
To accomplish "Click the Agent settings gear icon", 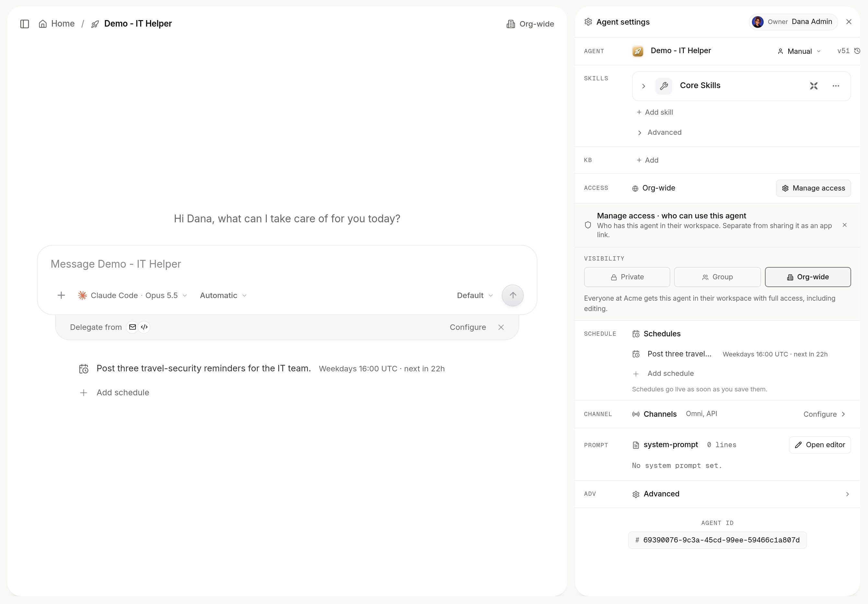I will coord(588,22).
